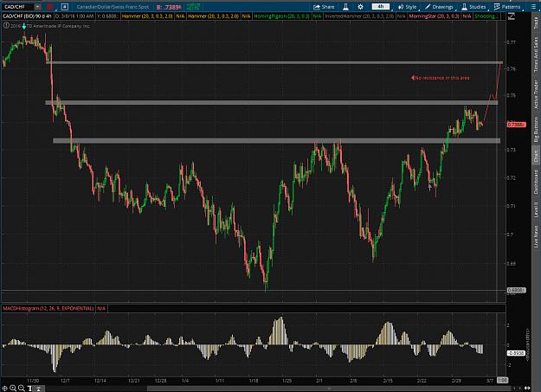Click the price axis expand icon
Image resolution: width=541 pixels, height=392 pixels.
click(512, 16)
